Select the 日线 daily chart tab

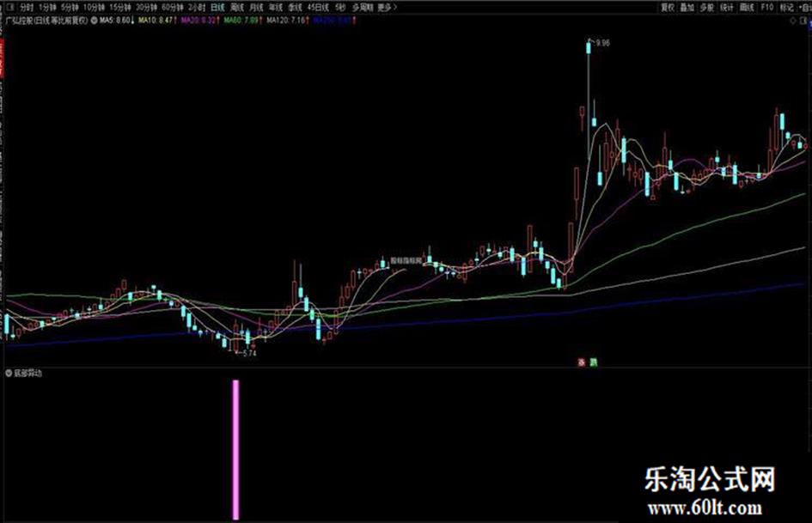pos(218,7)
